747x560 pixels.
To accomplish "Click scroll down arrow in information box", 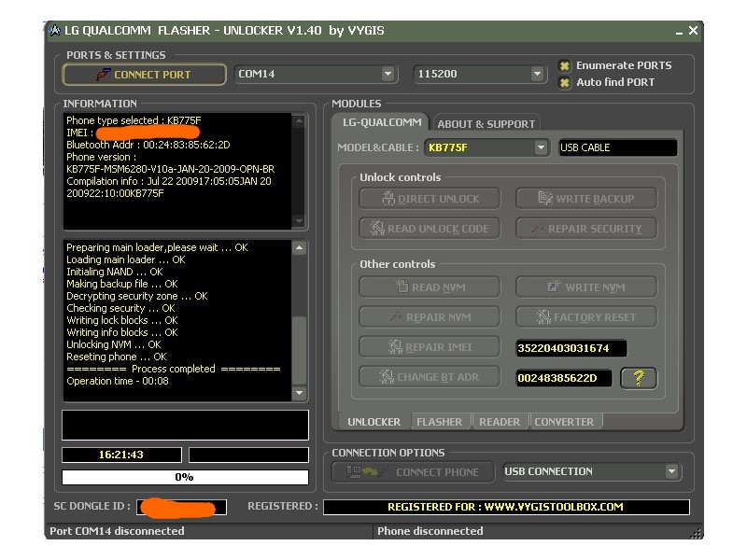I will tap(299, 221).
